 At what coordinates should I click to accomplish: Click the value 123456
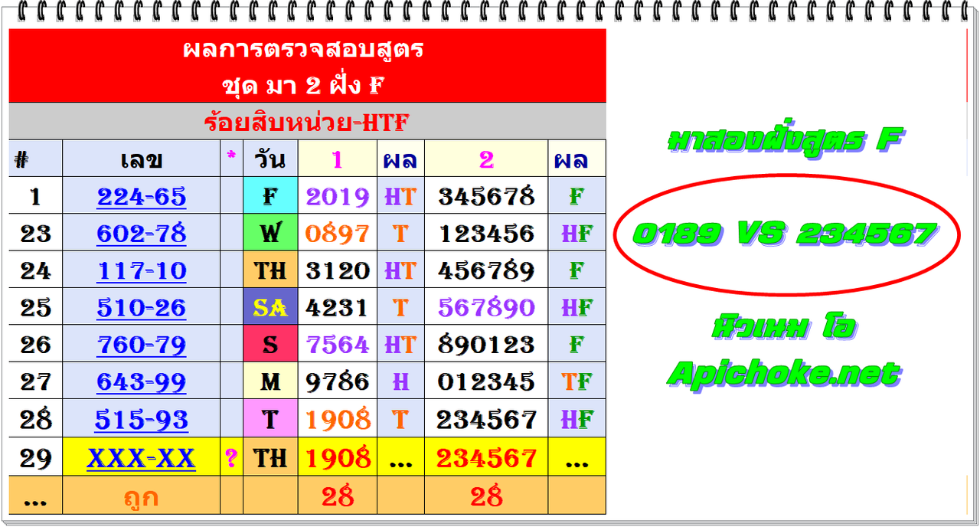486,234
